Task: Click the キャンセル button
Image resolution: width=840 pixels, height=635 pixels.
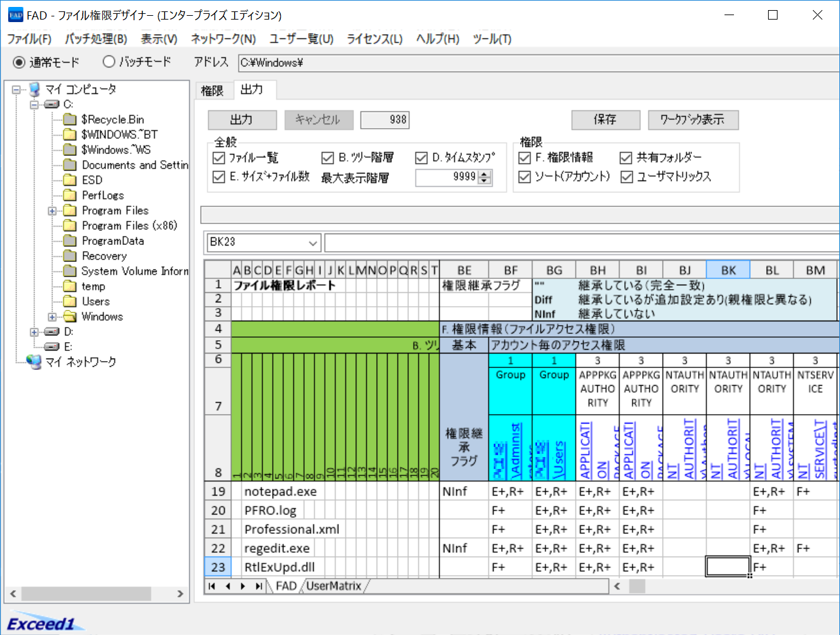Action: tap(319, 120)
